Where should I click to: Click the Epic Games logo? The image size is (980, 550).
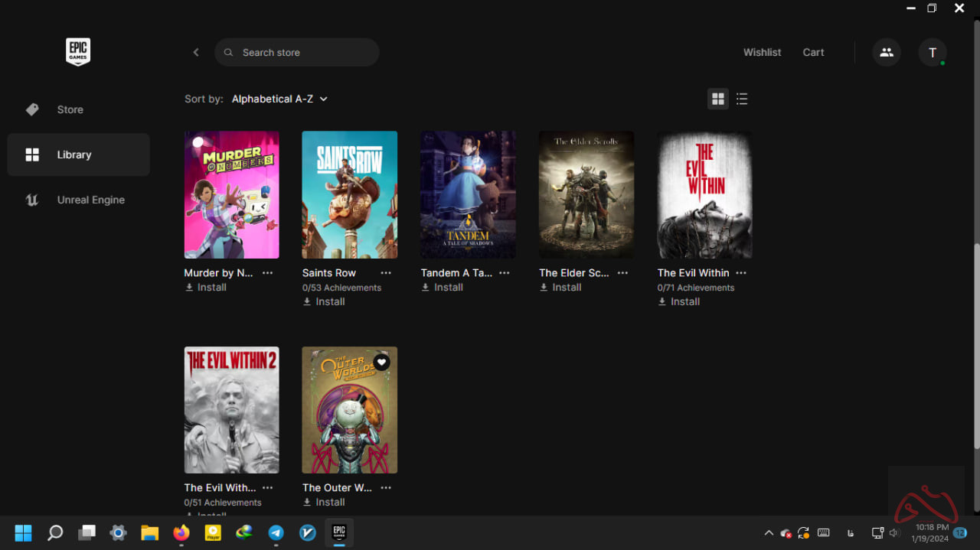click(78, 52)
